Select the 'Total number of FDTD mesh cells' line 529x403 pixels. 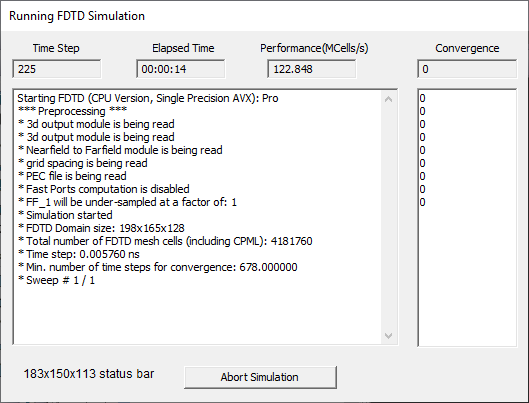tap(165, 241)
